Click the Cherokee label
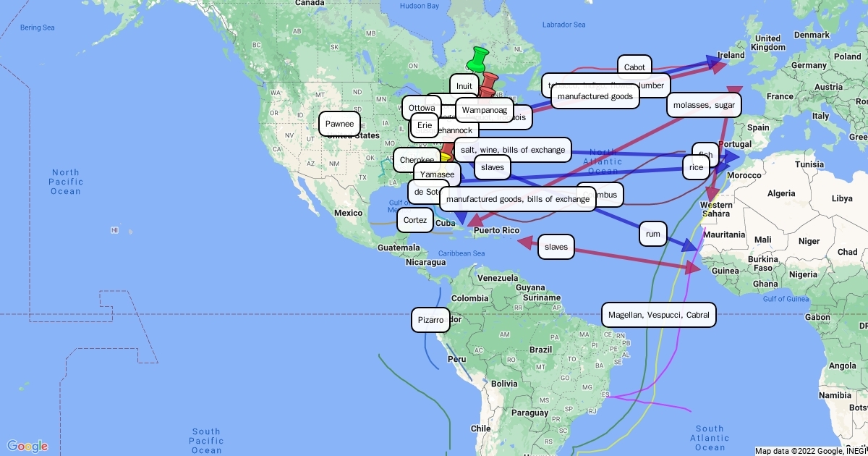 tap(416, 160)
